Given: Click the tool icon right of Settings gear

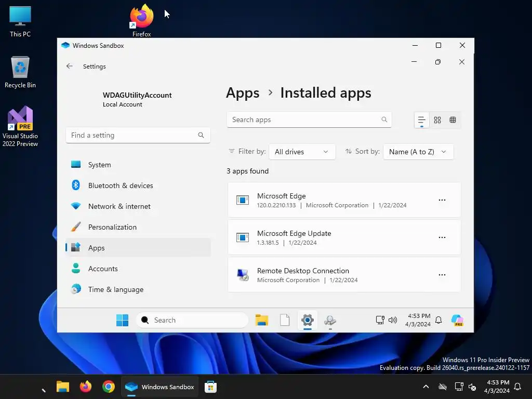Looking at the screenshot, I should pyautogui.click(x=330, y=320).
